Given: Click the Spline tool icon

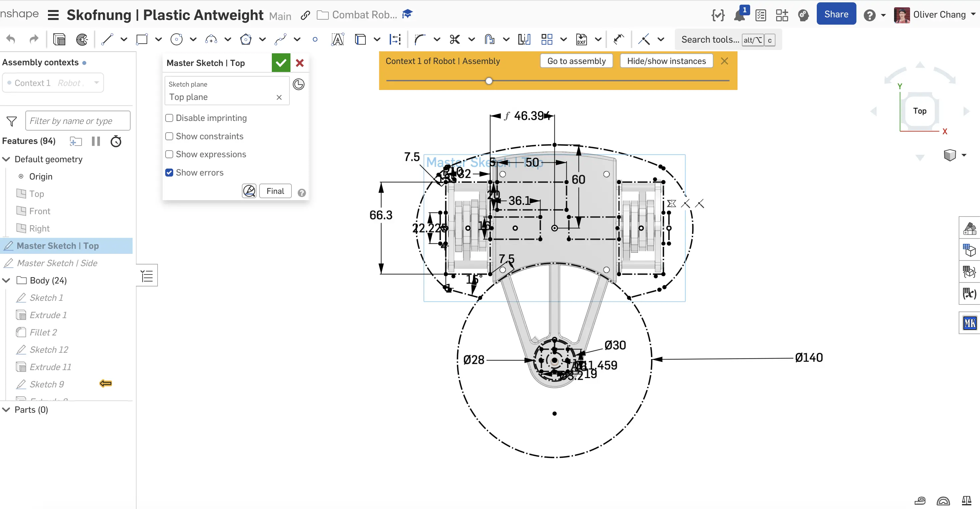Looking at the screenshot, I should point(280,39).
